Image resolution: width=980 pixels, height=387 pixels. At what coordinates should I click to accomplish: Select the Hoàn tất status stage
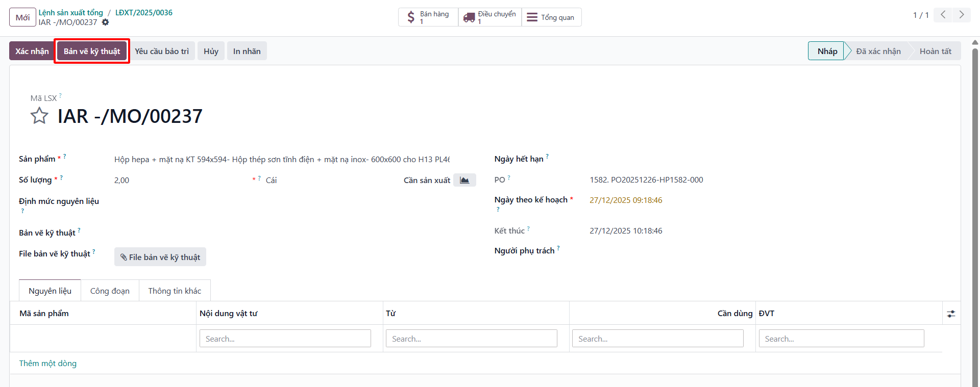pos(935,51)
